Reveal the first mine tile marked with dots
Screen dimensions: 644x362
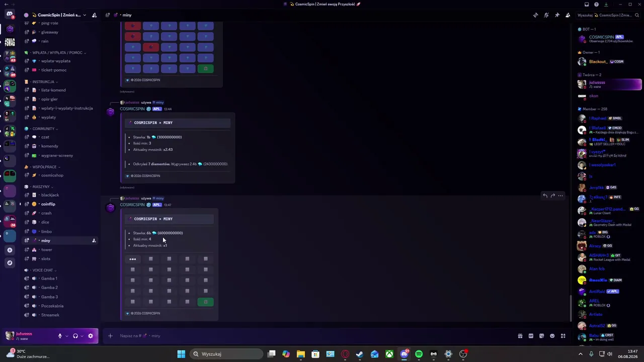tap(133, 259)
